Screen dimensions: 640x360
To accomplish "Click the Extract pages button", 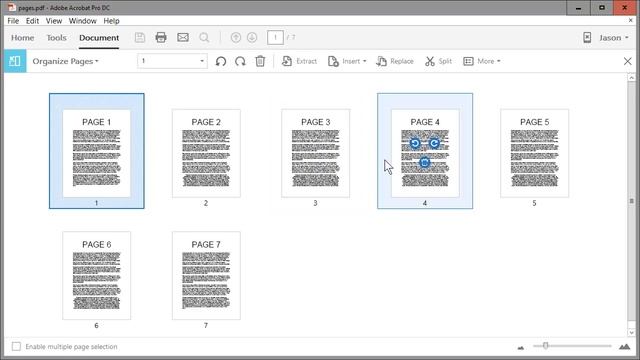I will point(299,61).
